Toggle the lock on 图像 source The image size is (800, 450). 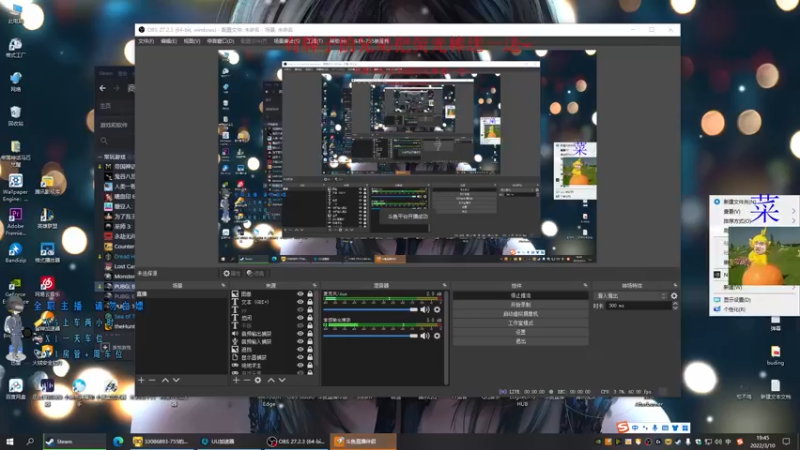pyautogui.click(x=310, y=294)
